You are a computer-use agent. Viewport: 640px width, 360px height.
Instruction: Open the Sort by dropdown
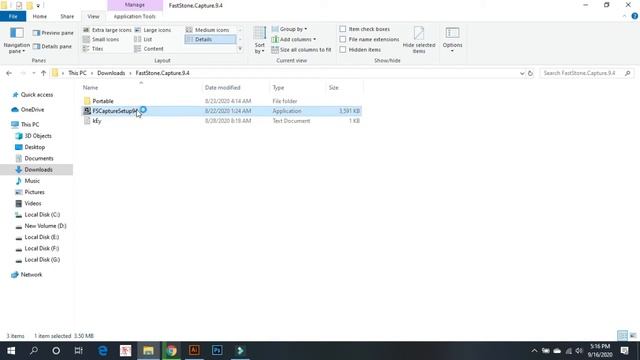coord(260,40)
